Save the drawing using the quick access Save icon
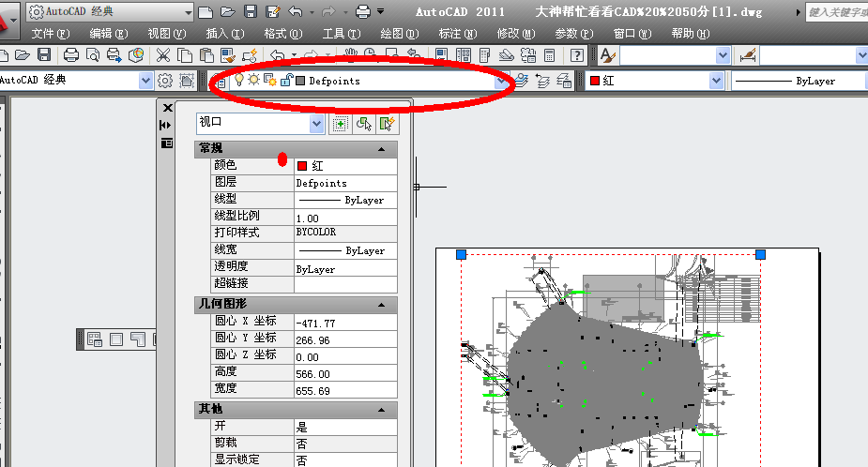Screen dimensions: 868x467 tap(251, 11)
